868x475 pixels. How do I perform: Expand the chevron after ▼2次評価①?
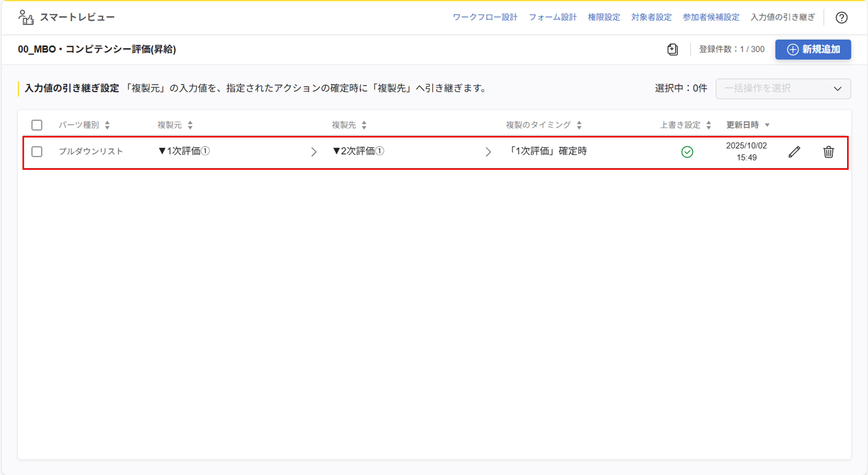coord(488,152)
